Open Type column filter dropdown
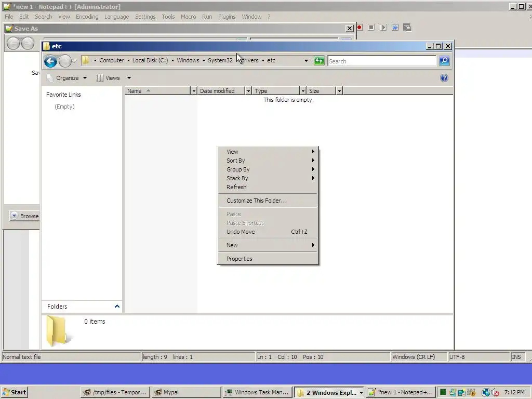The width and height of the screenshot is (532, 399). pyautogui.click(x=303, y=91)
